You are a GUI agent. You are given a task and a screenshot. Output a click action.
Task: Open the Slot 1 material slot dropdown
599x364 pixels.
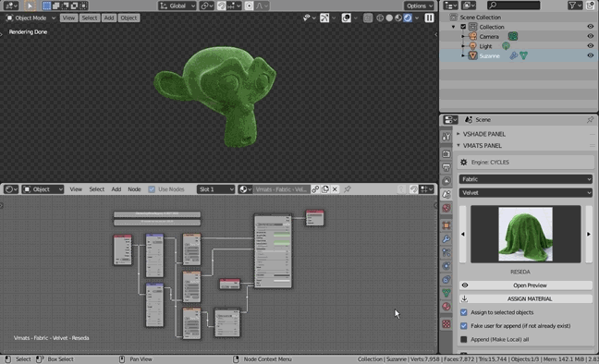point(215,189)
